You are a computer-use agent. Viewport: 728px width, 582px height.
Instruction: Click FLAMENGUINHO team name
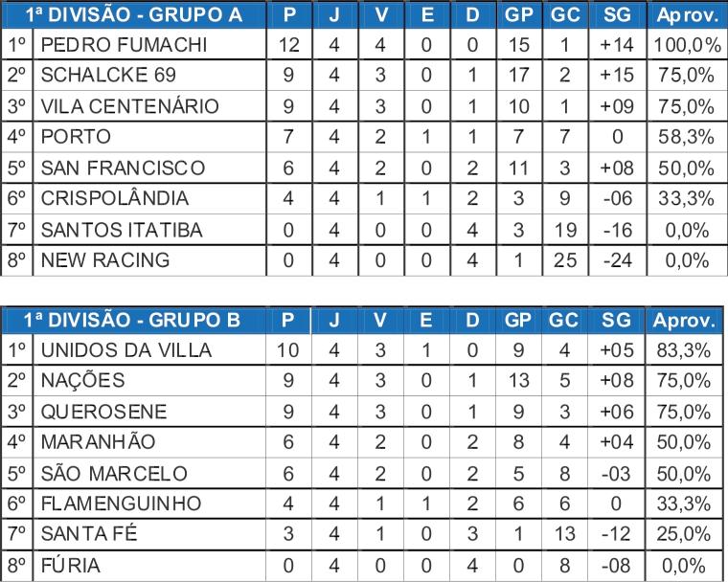tap(121, 504)
